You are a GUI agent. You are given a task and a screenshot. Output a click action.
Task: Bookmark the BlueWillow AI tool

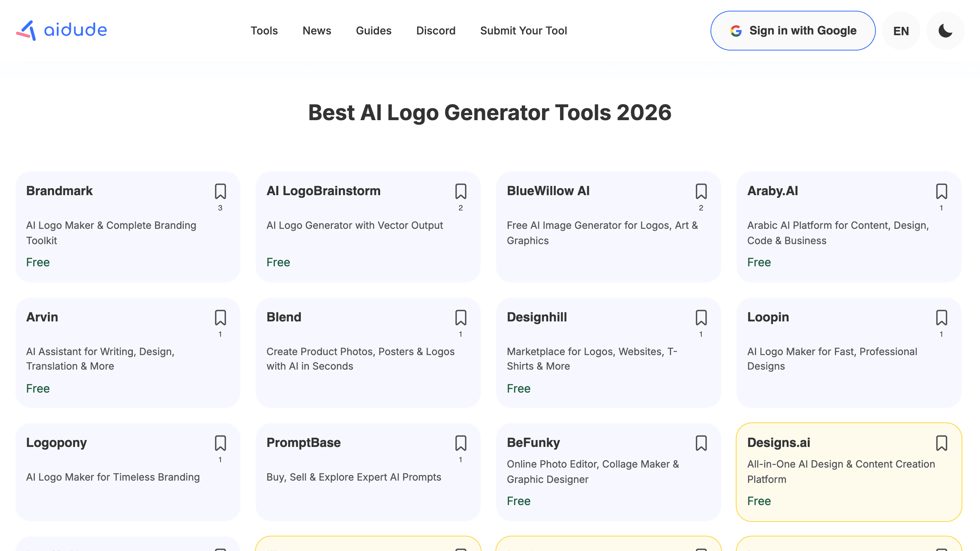point(701,191)
